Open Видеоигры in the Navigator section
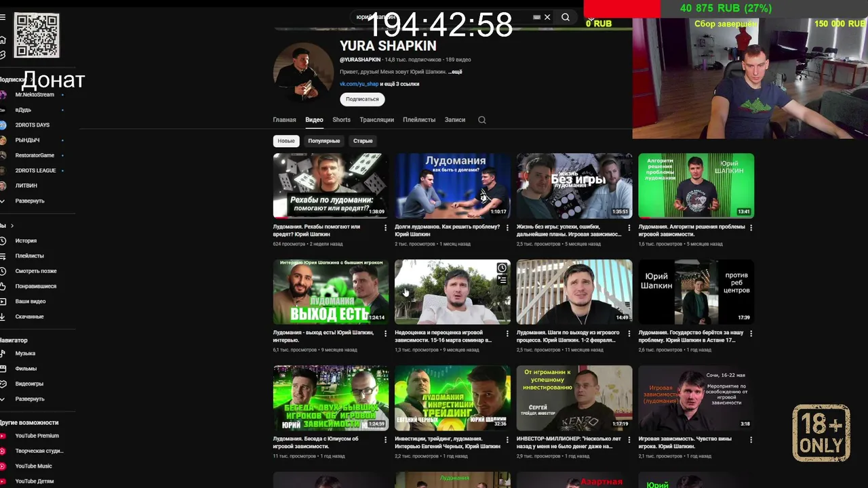The image size is (868, 488). point(29,384)
